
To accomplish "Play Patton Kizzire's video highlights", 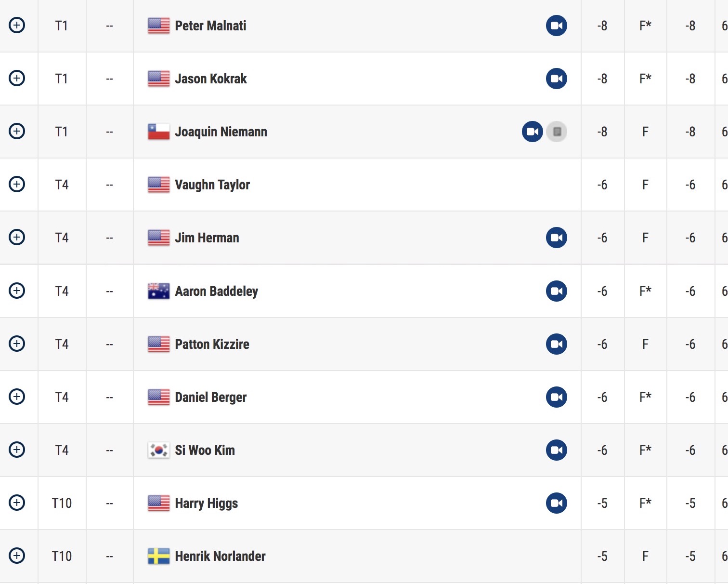I will click(557, 344).
